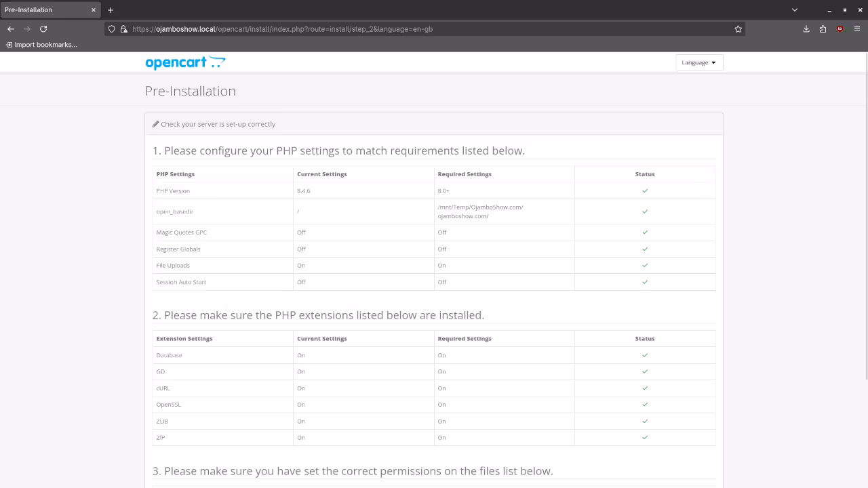The width and height of the screenshot is (868, 488).
Task: Click the Database status checkmark
Action: pyautogui.click(x=645, y=355)
